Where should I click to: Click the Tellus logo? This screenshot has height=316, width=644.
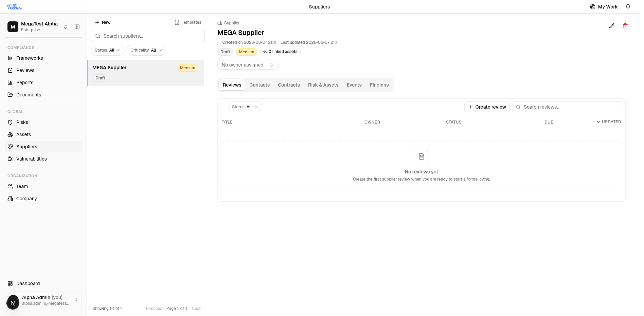[x=14, y=7]
